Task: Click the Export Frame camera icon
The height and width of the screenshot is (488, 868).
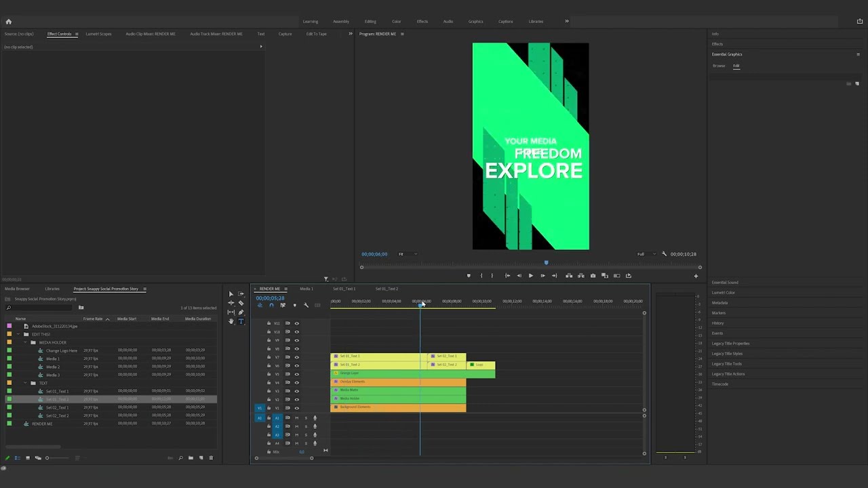Action: [593, 276]
